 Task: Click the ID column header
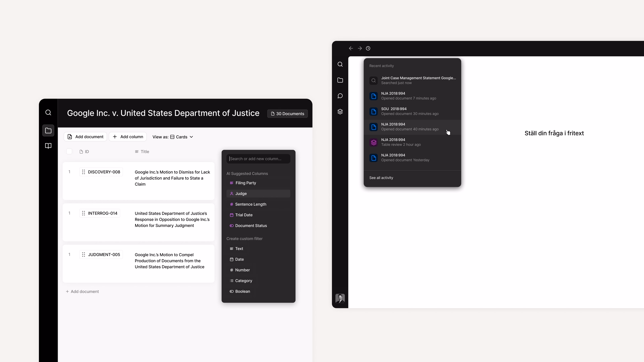click(84, 152)
